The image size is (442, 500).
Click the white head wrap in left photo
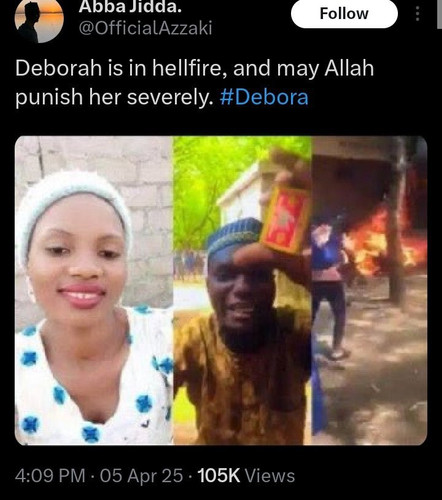click(72, 207)
